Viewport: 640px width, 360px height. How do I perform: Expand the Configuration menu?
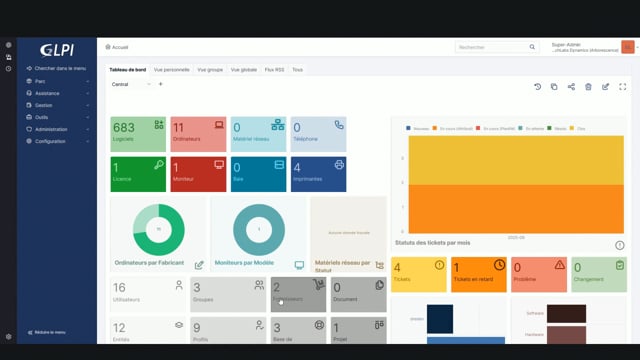(x=57, y=141)
